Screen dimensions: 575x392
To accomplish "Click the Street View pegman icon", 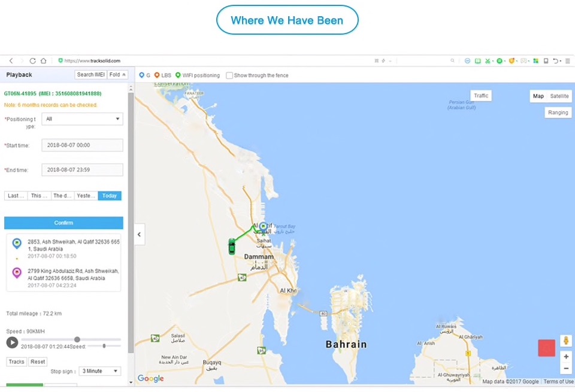I will click(x=566, y=341).
